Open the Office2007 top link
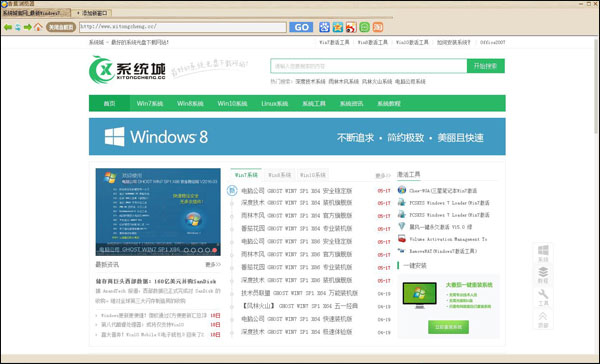Screen dimensions: 600x364 tap(492, 42)
